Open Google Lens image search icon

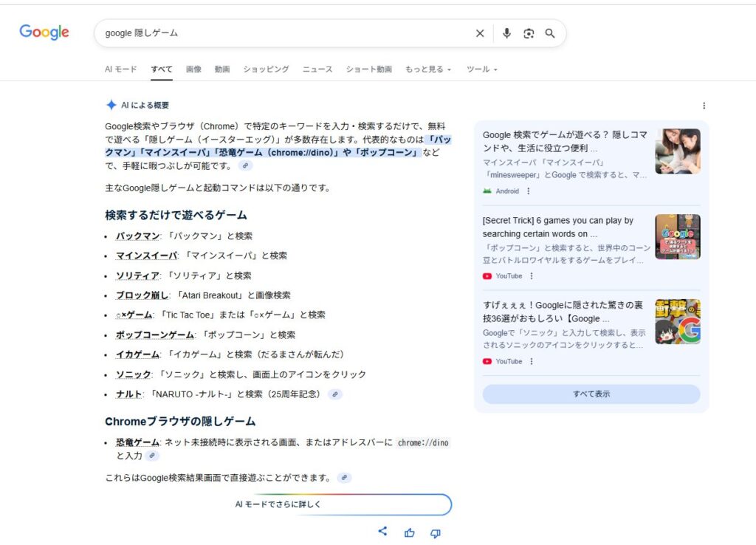click(x=529, y=33)
